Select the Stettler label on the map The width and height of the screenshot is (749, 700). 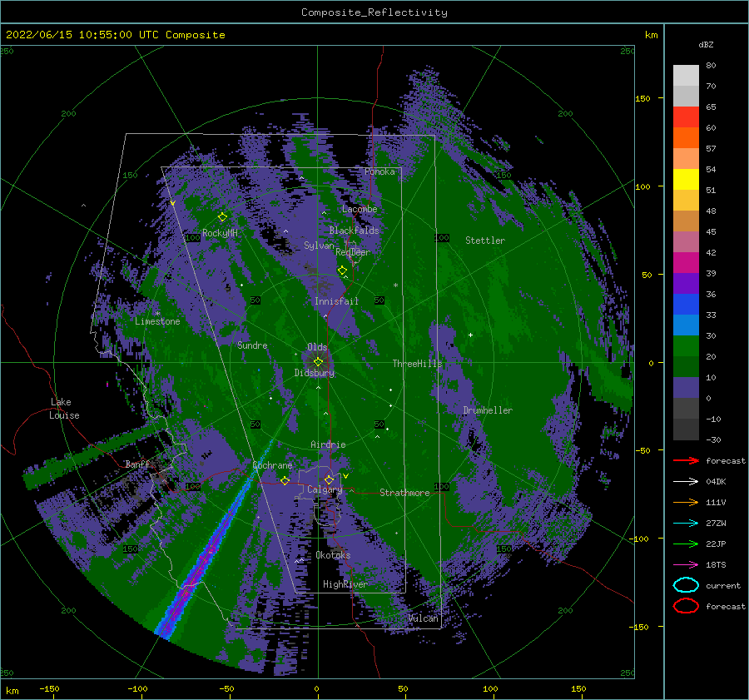(485, 241)
